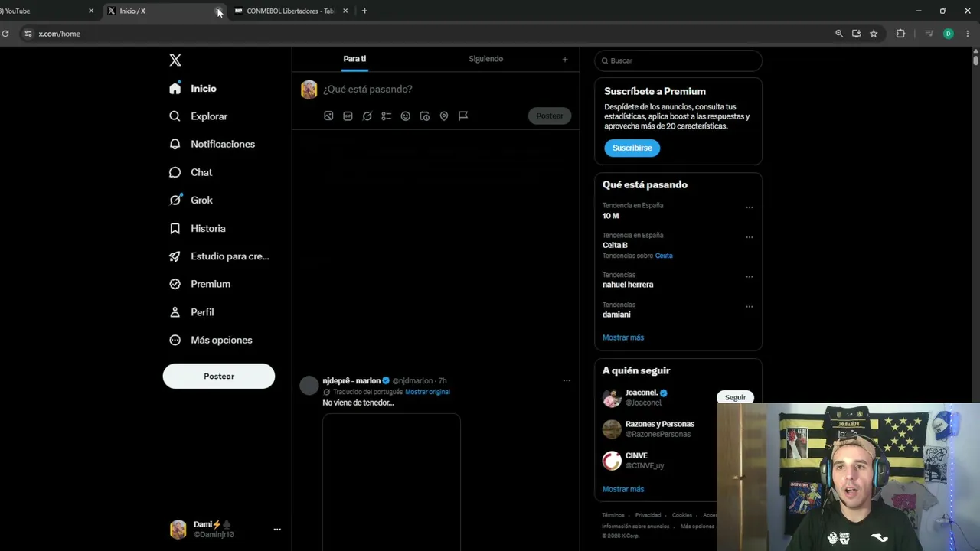This screenshot has width=980, height=551.
Task: Open Historia with the bookmark icon
Action: tap(175, 228)
